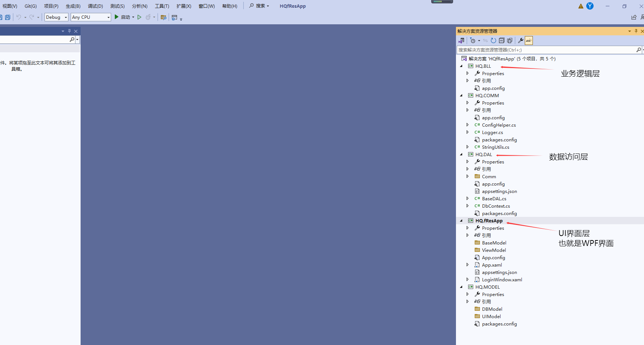The width and height of the screenshot is (644, 345).
Task: Collapse the HQ.fResApp project node
Action: point(461,221)
